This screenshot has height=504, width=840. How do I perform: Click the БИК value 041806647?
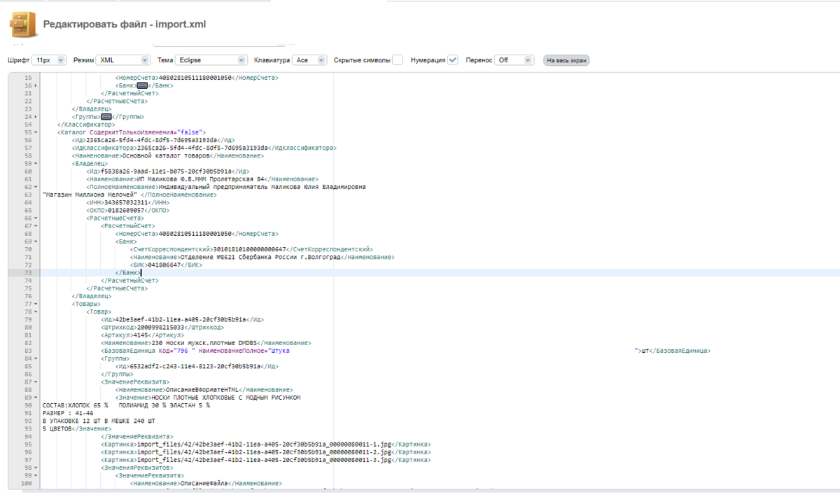[166, 265]
